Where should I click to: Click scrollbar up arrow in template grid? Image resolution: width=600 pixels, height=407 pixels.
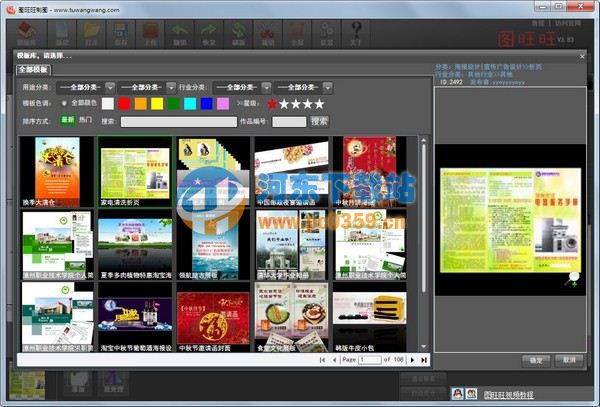coord(424,140)
